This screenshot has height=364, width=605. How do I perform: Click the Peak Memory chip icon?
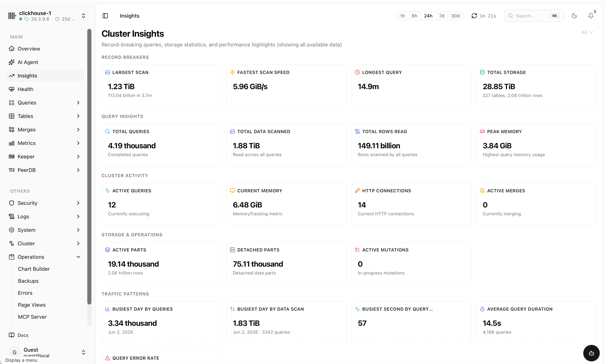coord(482,131)
